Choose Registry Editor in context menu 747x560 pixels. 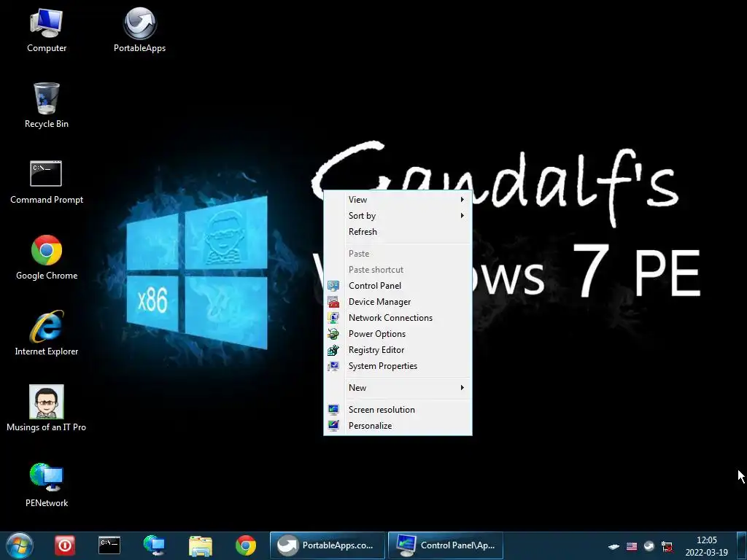(x=398, y=350)
